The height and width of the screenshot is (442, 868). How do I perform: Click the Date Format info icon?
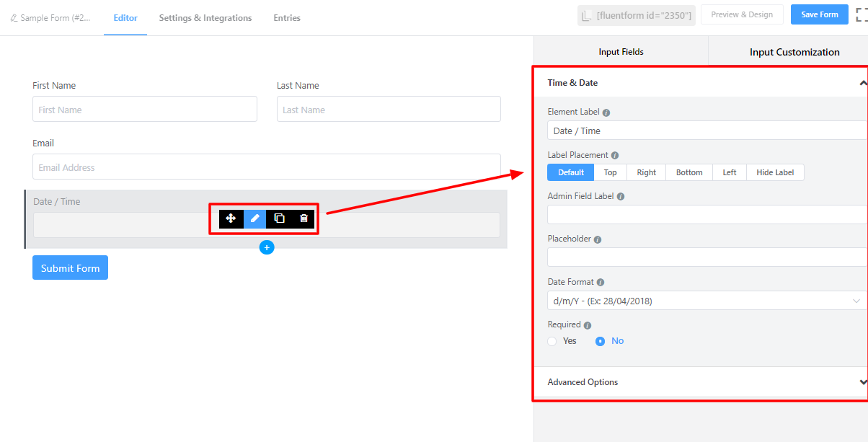pos(601,283)
